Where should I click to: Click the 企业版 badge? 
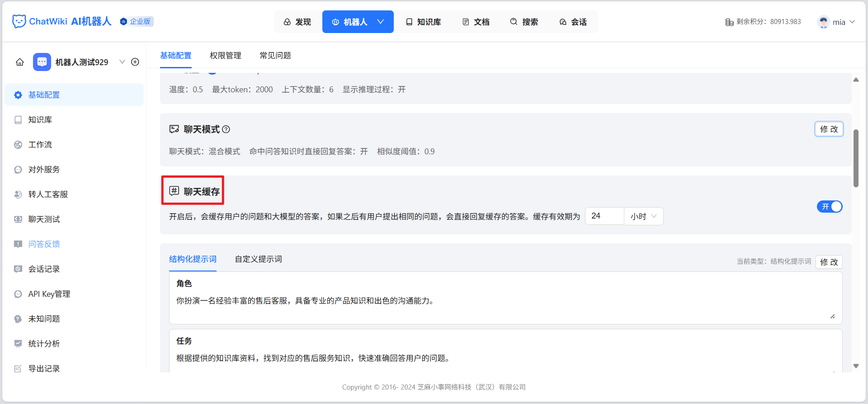[x=137, y=21]
